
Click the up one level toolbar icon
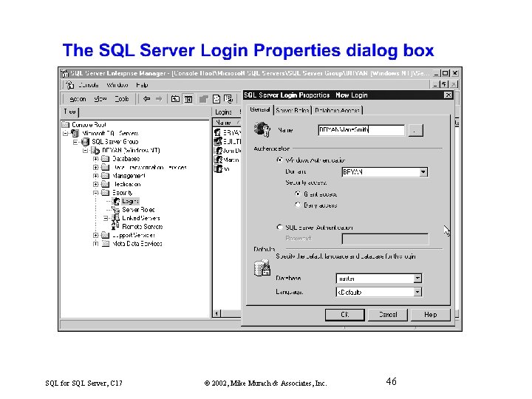[x=175, y=99]
